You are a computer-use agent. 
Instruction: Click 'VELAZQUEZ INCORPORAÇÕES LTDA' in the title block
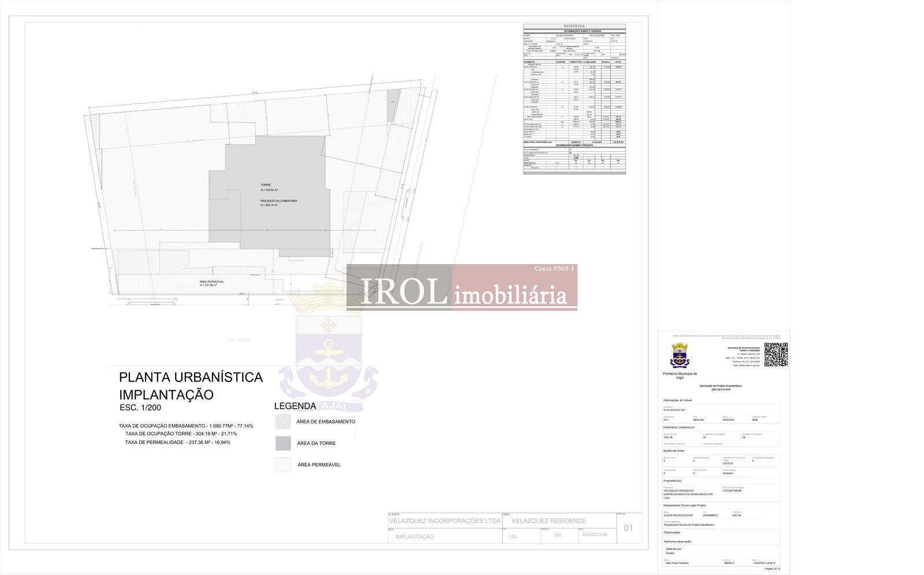[x=445, y=521]
